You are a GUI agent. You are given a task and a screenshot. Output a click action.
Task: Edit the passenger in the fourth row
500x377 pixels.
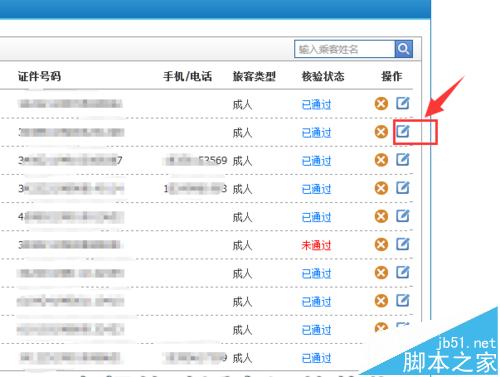coord(403,188)
